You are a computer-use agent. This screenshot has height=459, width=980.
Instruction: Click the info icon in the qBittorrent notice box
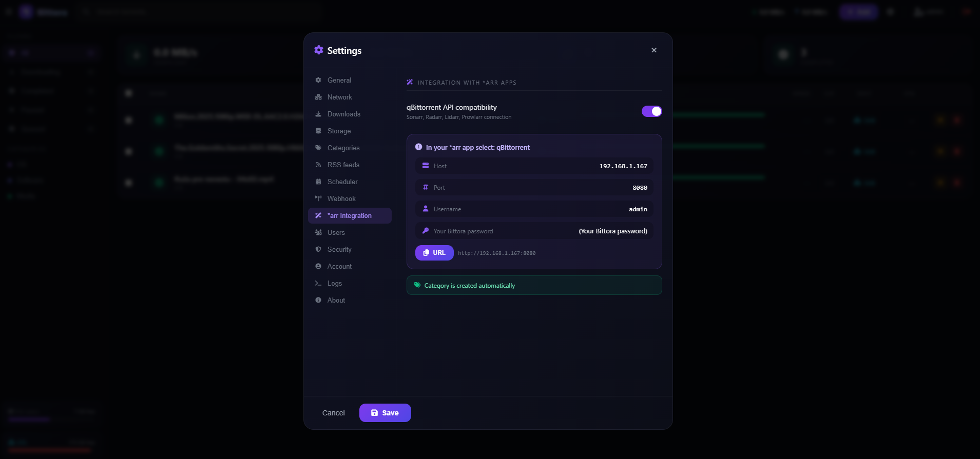[x=418, y=147]
